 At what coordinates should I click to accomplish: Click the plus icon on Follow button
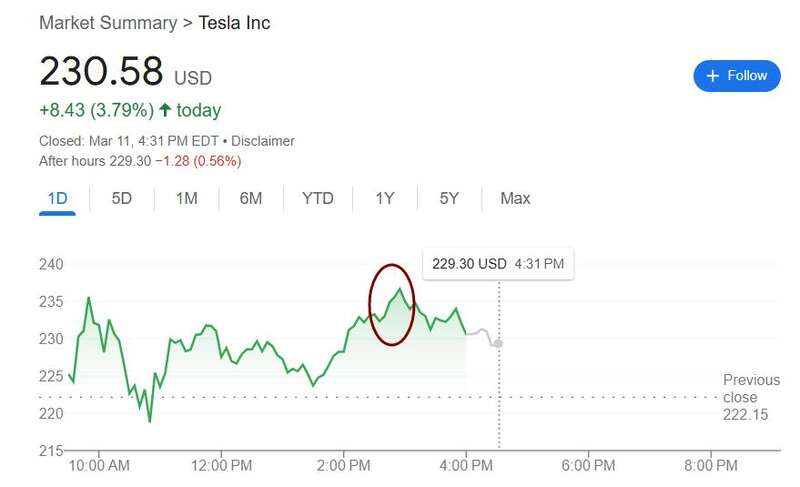point(713,76)
